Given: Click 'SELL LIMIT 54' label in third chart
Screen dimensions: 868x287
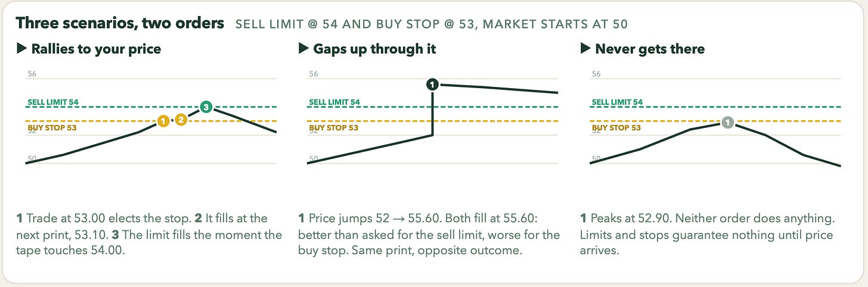Looking at the screenshot, I should [617, 102].
